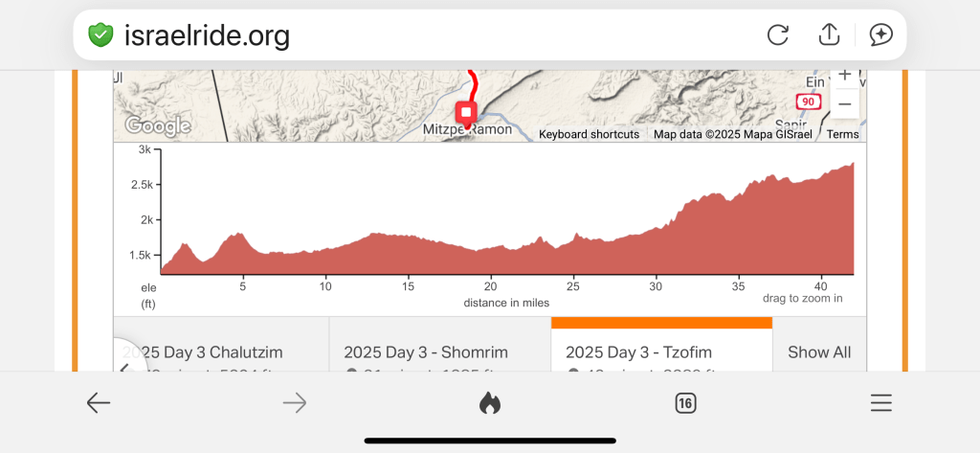The image size is (980, 453).
Task: Zoom in on the map
Action: [844, 76]
